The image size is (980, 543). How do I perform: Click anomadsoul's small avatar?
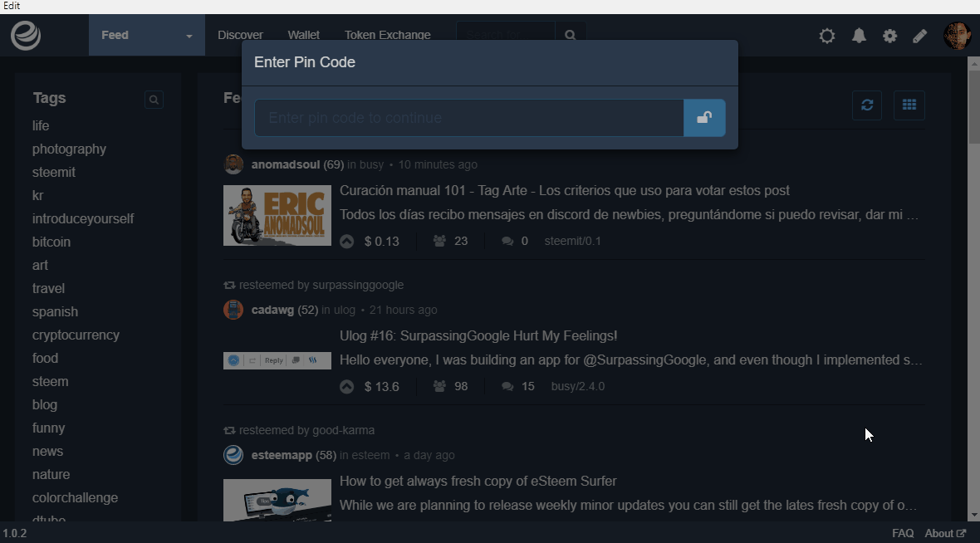pyautogui.click(x=233, y=164)
